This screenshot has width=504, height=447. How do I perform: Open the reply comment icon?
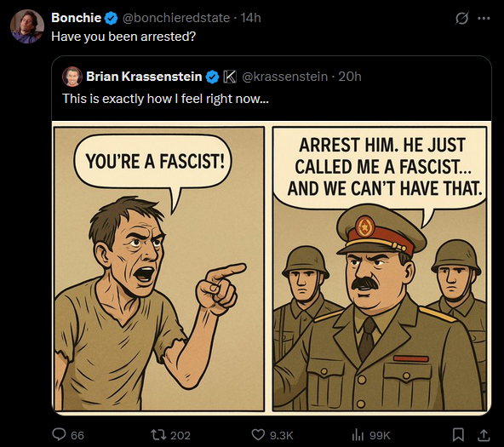coord(59,435)
